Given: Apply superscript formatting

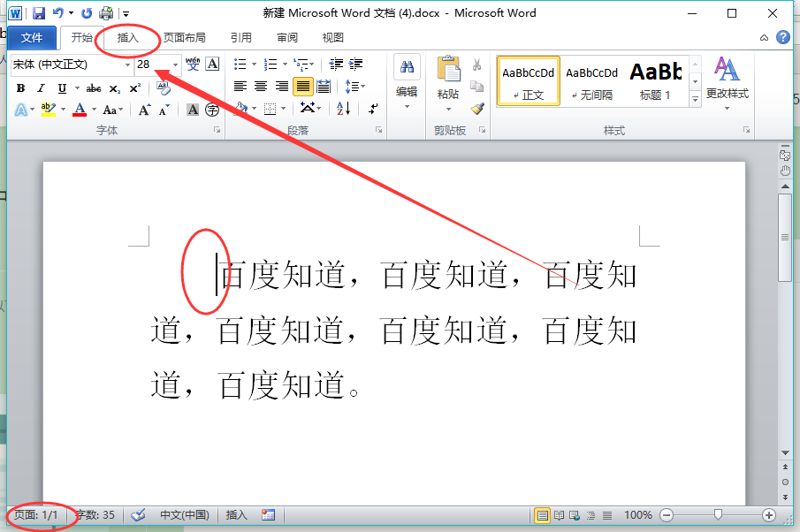Looking at the screenshot, I should click(134, 88).
